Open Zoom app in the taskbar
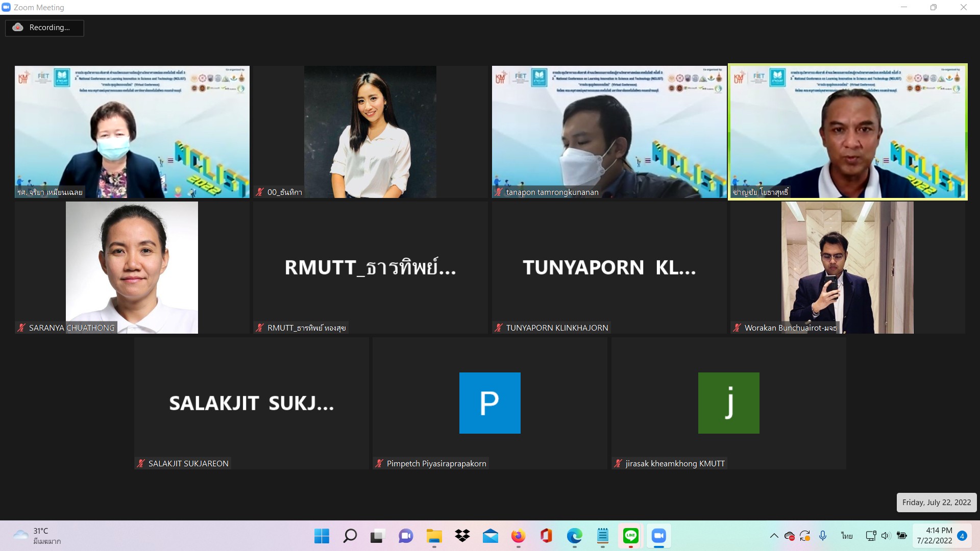The width and height of the screenshot is (980, 551). click(658, 536)
